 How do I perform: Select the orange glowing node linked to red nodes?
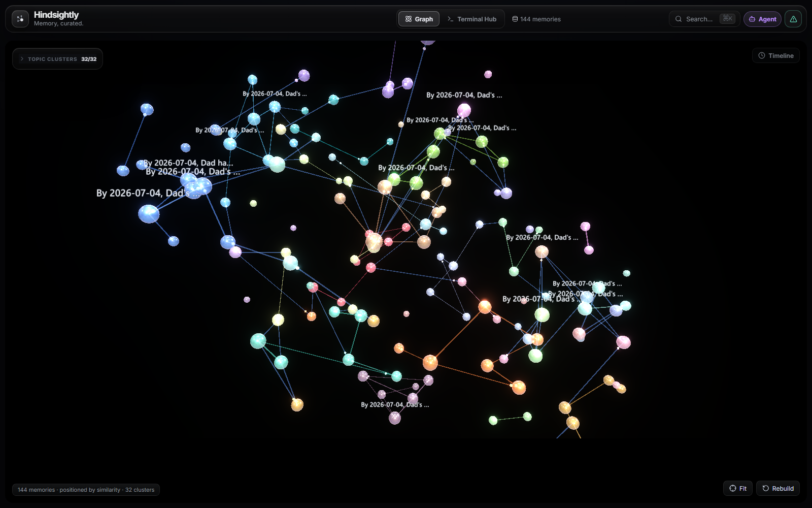click(x=485, y=306)
